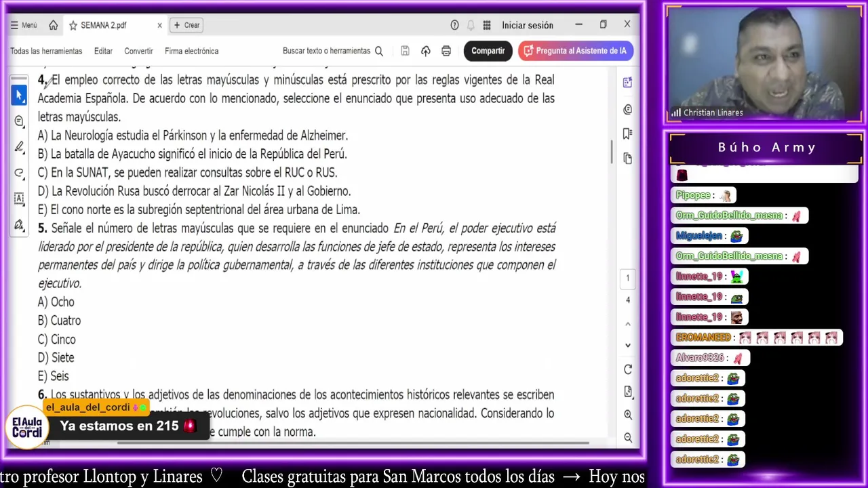Click the save floppy disk icon

click(x=405, y=51)
